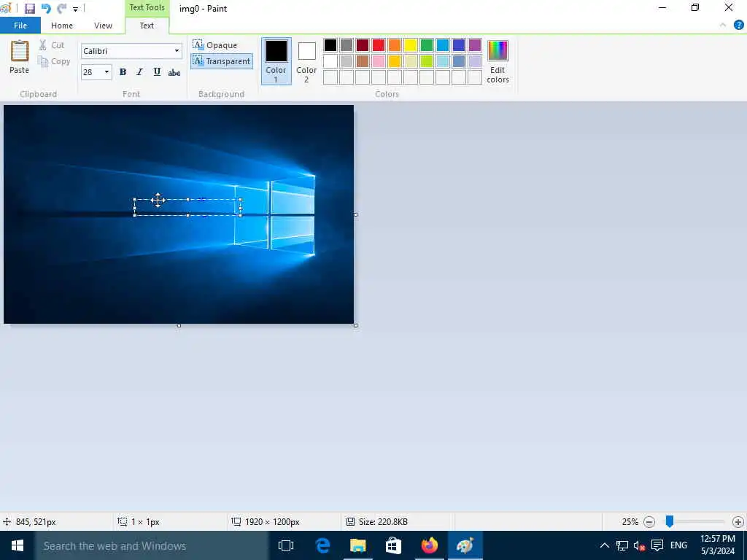Viewport: 747px width, 560px height.
Task: Toggle underline formatting
Action: [x=157, y=72]
